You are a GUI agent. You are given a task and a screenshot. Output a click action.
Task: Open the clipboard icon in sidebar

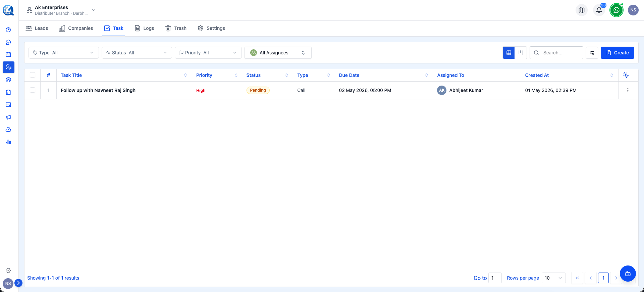8,92
